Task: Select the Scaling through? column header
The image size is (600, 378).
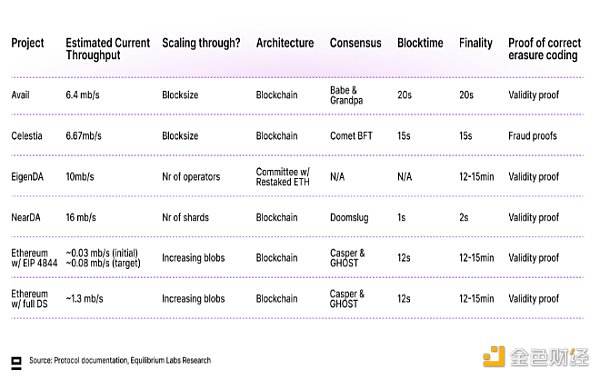Action: coord(201,43)
